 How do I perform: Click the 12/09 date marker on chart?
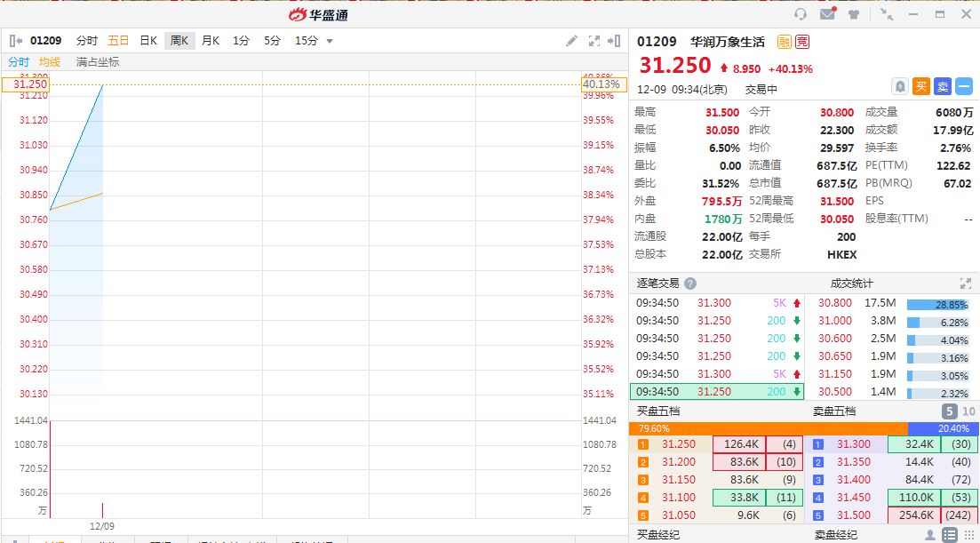102,526
